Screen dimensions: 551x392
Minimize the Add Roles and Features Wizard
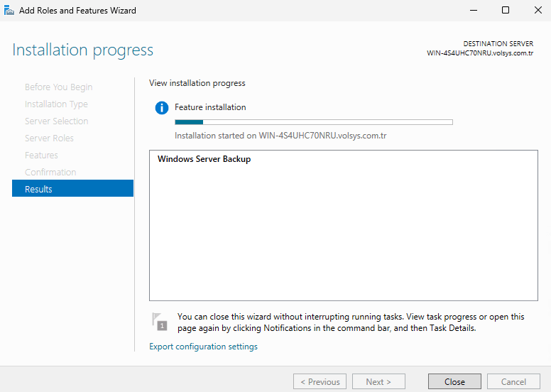coord(472,11)
